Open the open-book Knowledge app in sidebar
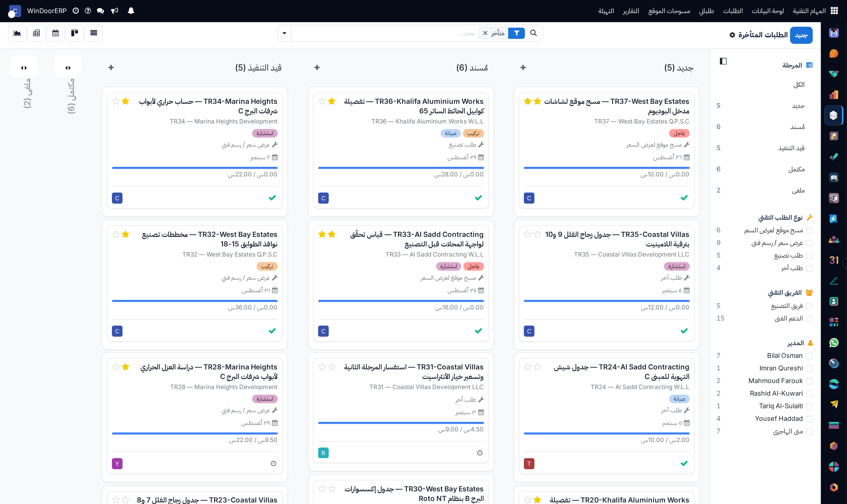The width and height of the screenshot is (847, 504). pos(834,177)
